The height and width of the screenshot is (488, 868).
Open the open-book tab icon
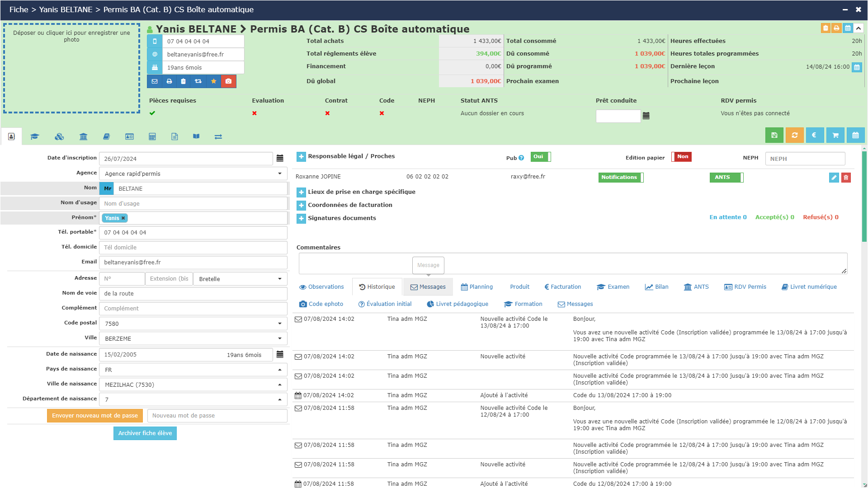pyautogui.click(x=196, y=136)
